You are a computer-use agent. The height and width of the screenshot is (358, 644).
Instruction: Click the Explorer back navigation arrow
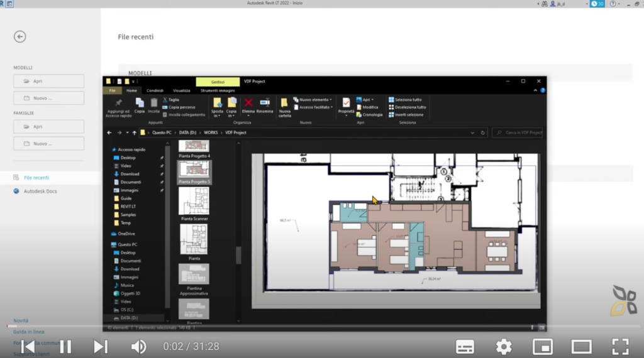tap(109, 133)
